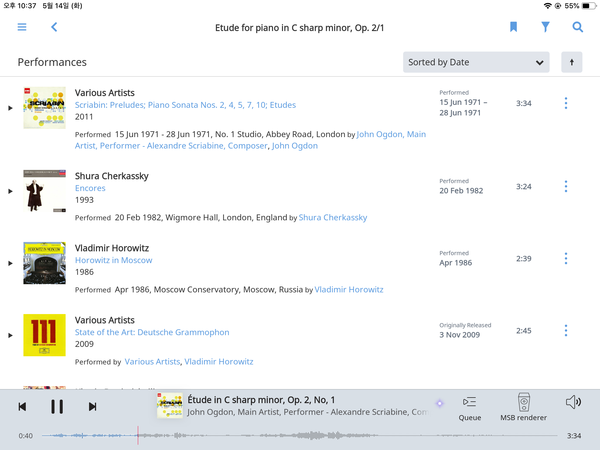Open more options for 2:39 performance
Image resolution: width=600 pixels, height=450 pixels.
[x=566, y=259]
